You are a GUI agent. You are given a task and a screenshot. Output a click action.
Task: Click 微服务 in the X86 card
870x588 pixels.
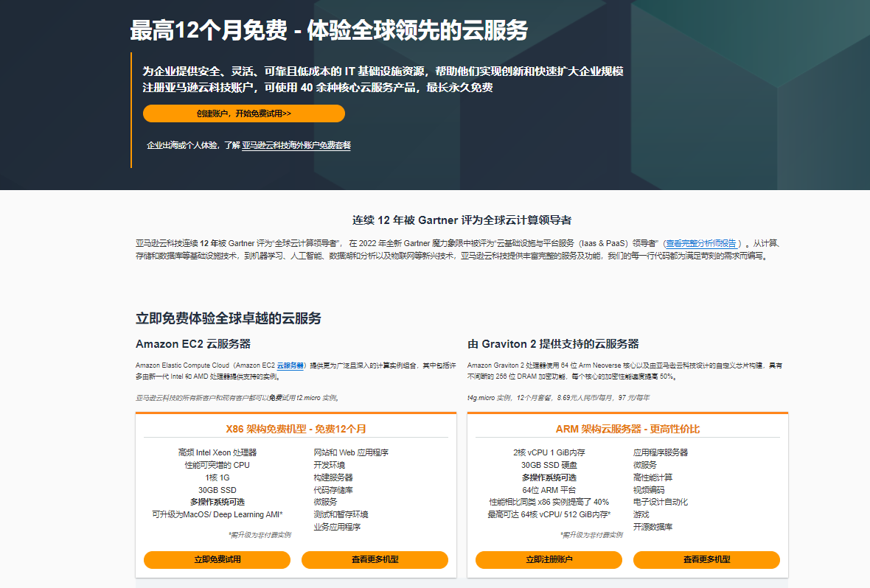click(325, 502)
